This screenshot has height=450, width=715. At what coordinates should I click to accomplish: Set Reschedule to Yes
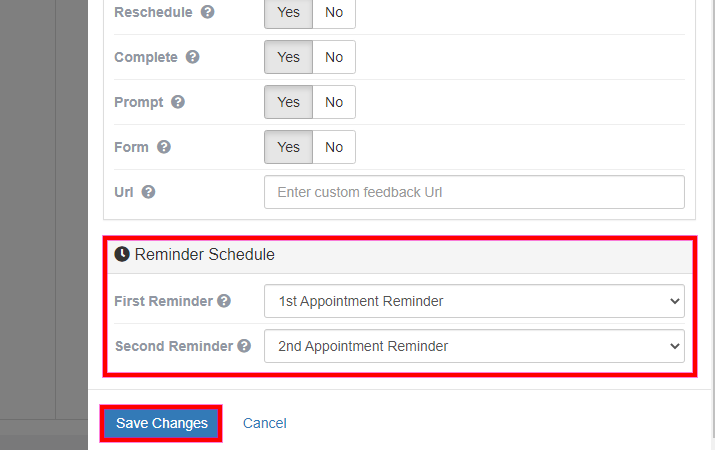click(x=289, y=13)
